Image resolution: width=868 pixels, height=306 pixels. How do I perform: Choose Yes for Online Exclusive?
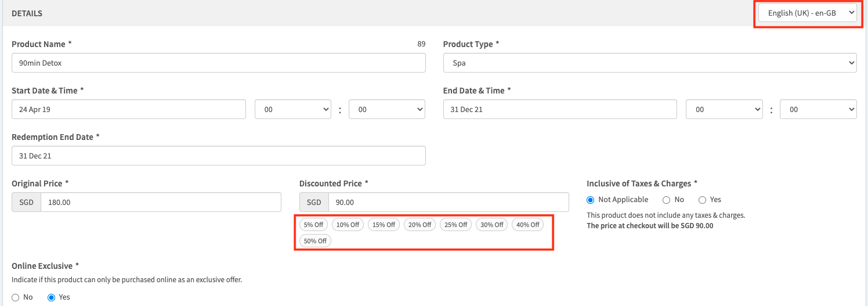pyautogui.click(x=52, y=297)
